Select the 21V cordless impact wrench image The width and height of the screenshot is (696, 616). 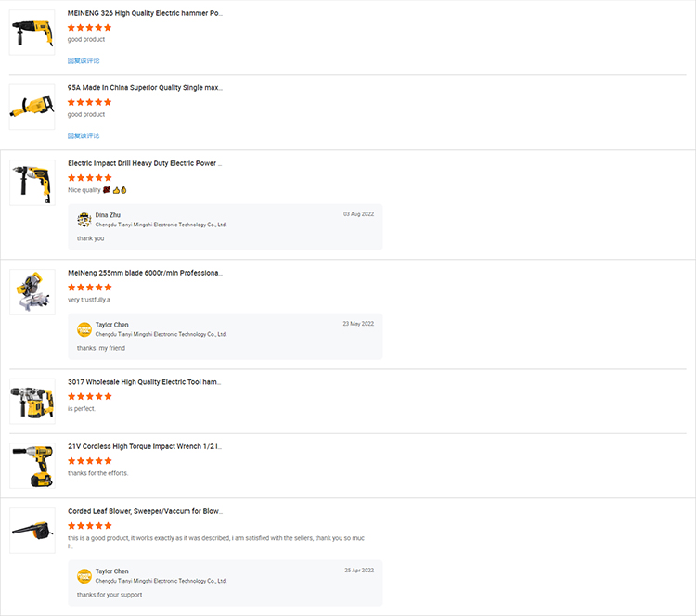32,466
